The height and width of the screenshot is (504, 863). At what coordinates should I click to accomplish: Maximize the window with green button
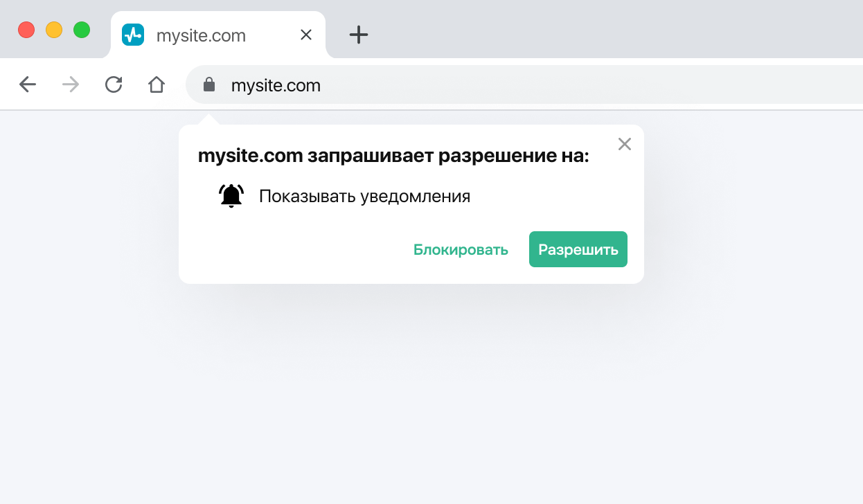pos(82,30)
